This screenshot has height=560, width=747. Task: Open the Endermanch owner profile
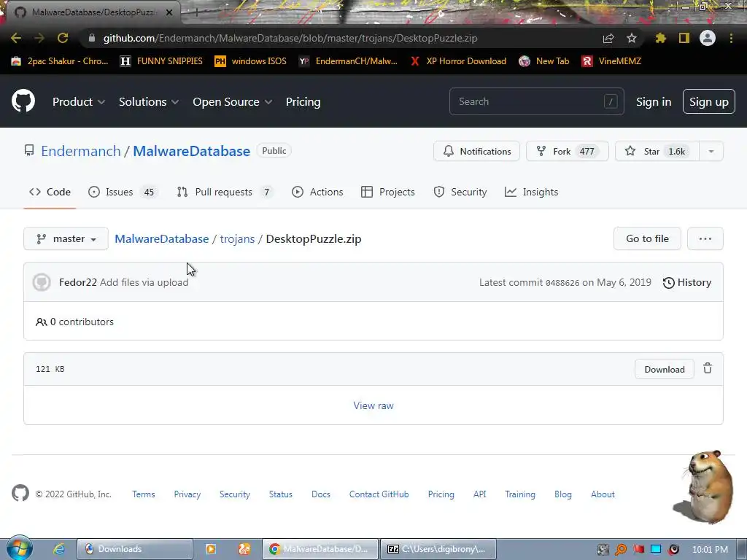tap(81, 151)
